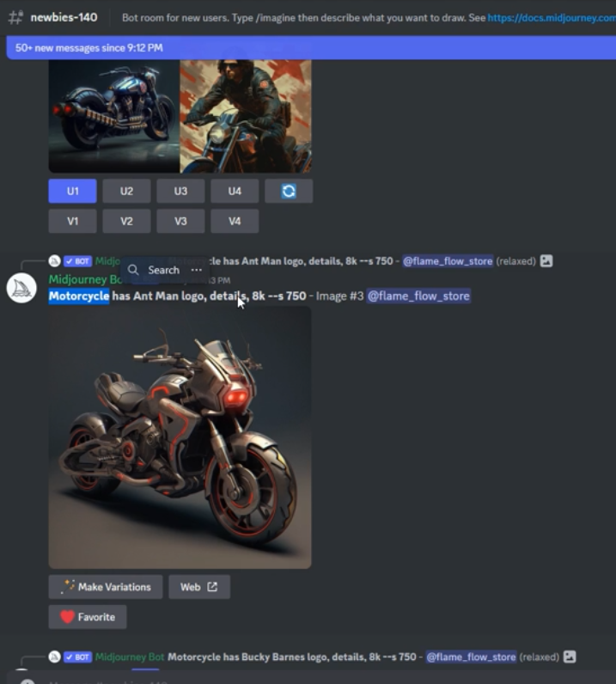
Task: Click image attachment icon on Bucky Barnes reply line
Action: pos(569,657)
